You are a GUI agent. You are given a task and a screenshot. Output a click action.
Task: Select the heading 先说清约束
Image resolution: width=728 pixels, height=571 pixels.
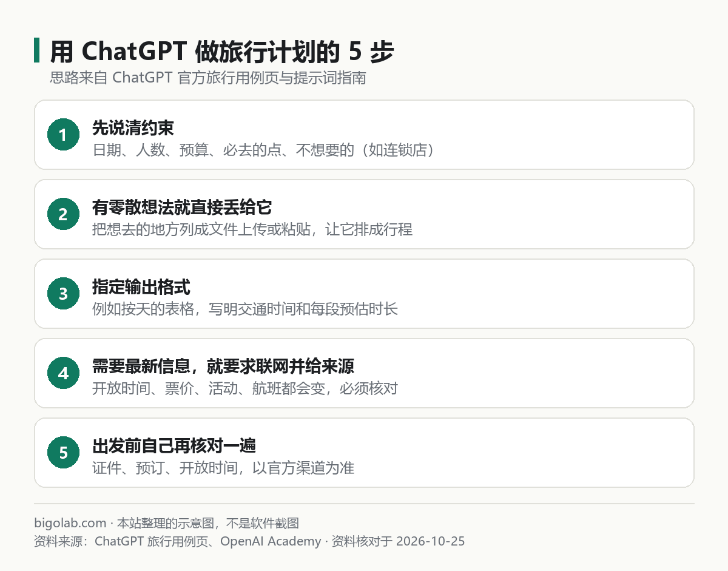tap(133, 128)
